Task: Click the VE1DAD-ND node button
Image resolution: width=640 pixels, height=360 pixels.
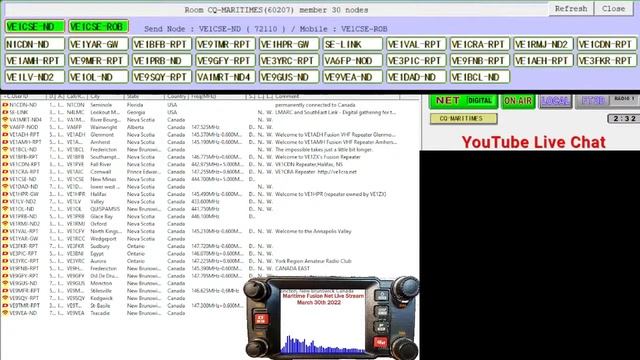Action: [x=417, y=77]
